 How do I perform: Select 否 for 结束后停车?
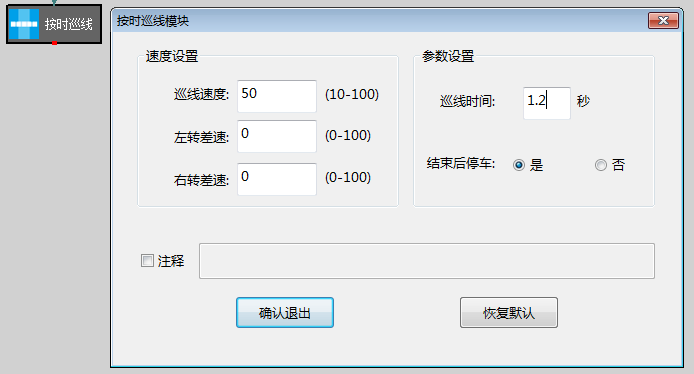click(601, 165)
